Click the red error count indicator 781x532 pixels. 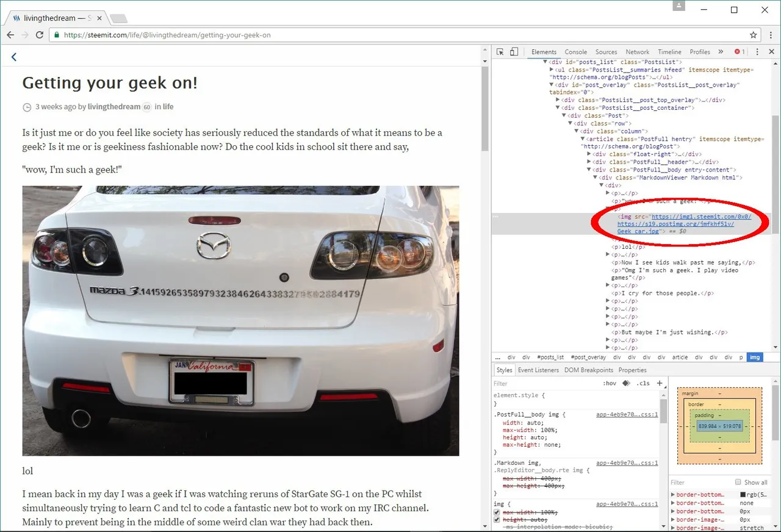point(740,52)
